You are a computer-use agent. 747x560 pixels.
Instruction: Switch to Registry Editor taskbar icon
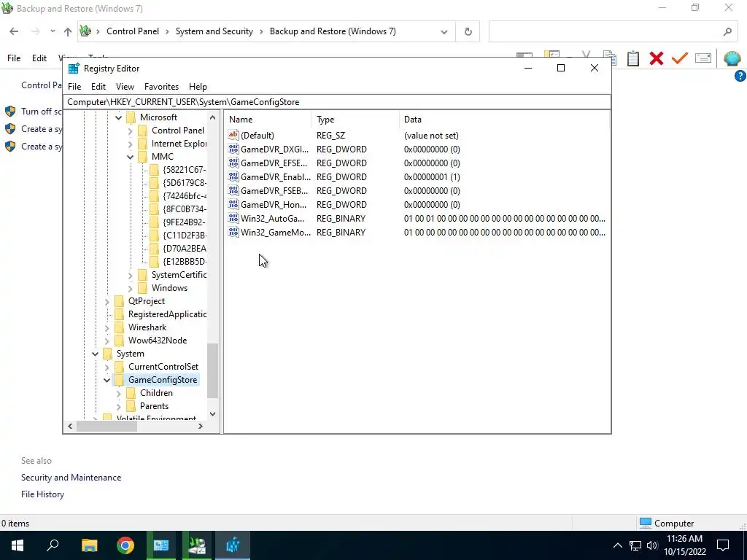click(233, 545)
